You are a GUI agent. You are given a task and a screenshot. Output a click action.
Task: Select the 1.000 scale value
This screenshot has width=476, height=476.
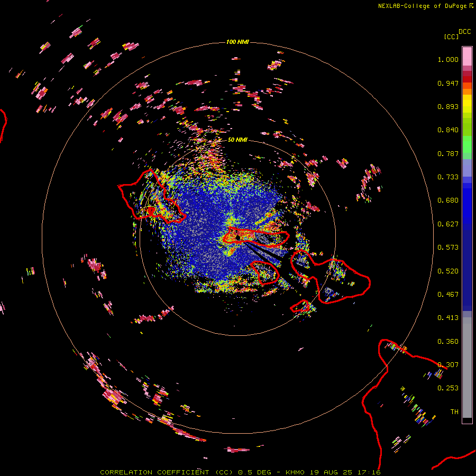tap(448, 59)
